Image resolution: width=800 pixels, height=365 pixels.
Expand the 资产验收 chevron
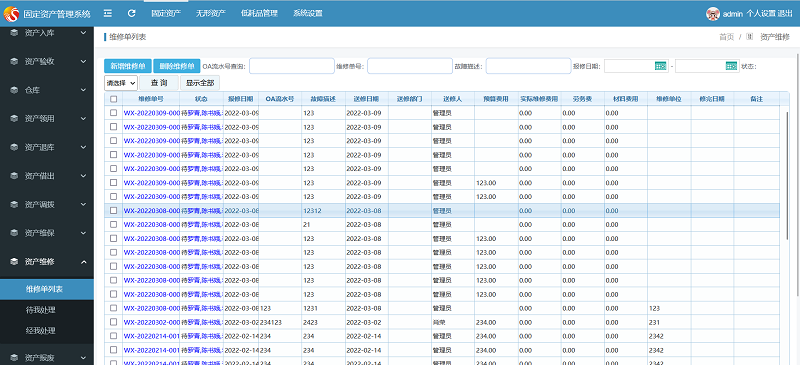(x=84, y=61)
